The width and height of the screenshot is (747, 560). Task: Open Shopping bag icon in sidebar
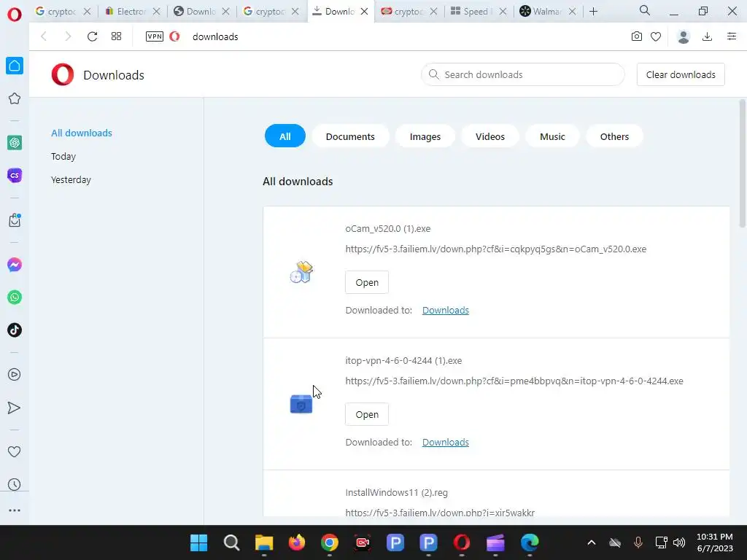[x=15, y=220]
